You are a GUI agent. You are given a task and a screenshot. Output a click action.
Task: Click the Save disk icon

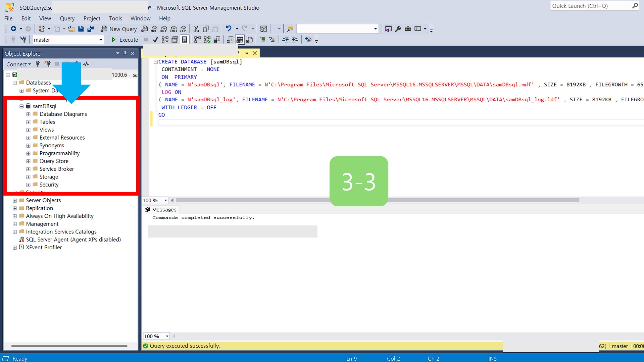[x=81, y=29]
